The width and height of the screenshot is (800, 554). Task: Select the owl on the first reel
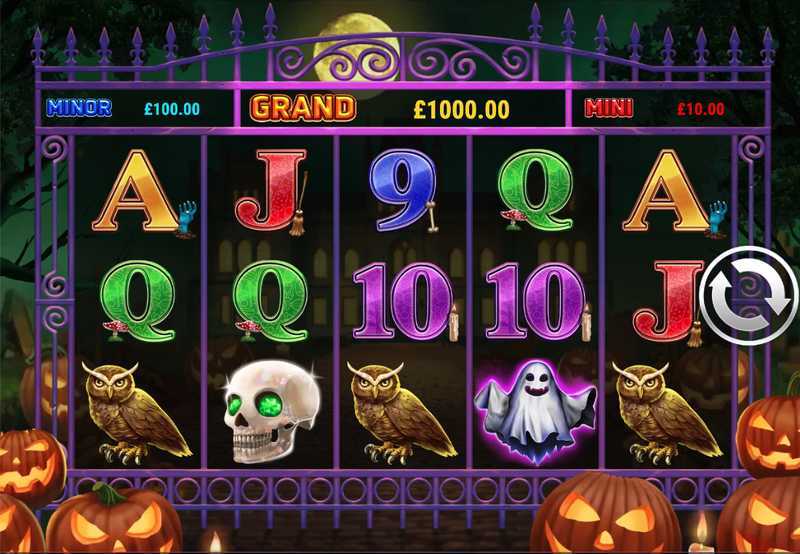pyautogui.click(x=136, y=412)
